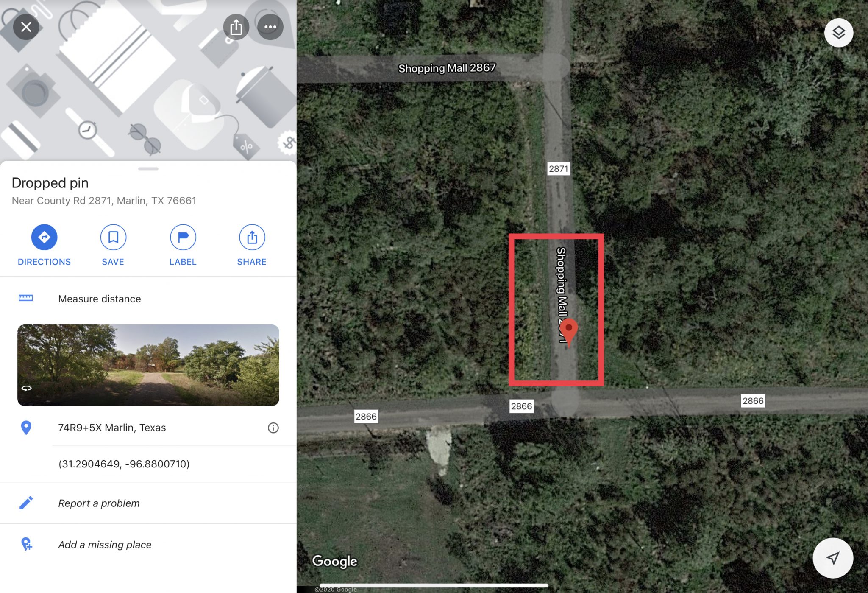Select the coordinates 31.2904649, -96.8800710
Screen dimensions: 868x593
[124, 464]
